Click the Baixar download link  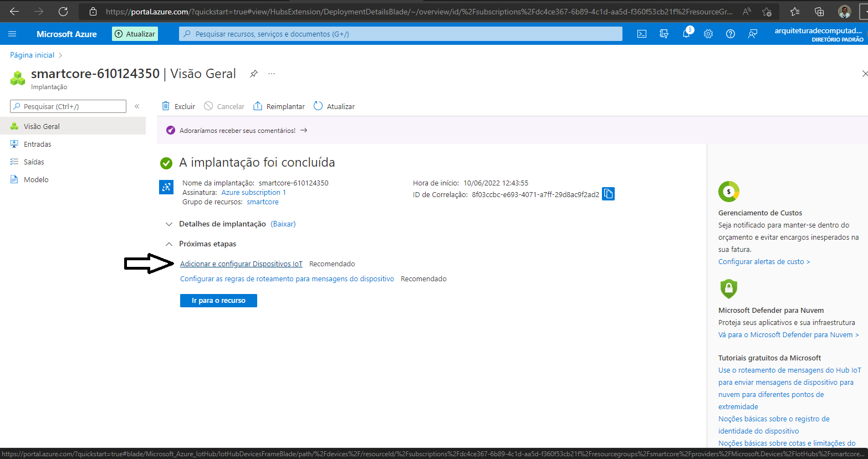(283, 224)
